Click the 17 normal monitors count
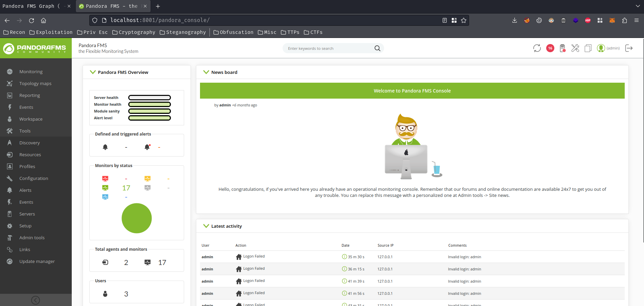644x306 pixels. point(126,188)
